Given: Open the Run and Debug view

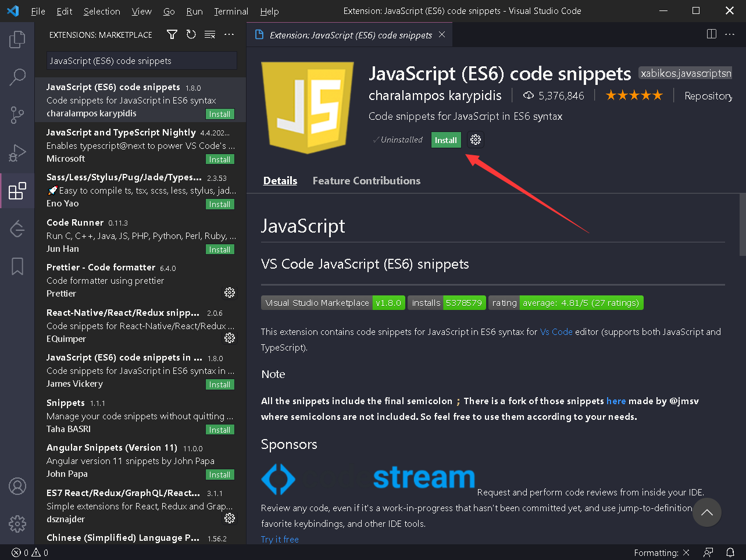Looking at the screenshot, I should [17, 152].
